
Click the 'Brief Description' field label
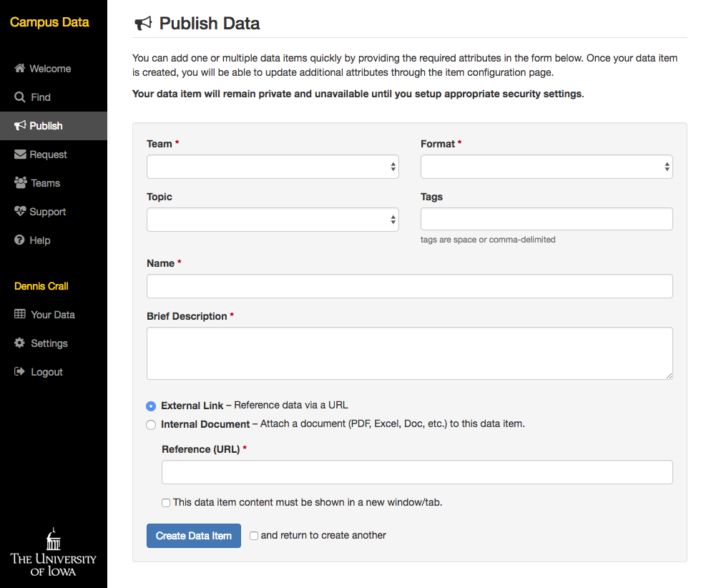(x=187, y=316)
